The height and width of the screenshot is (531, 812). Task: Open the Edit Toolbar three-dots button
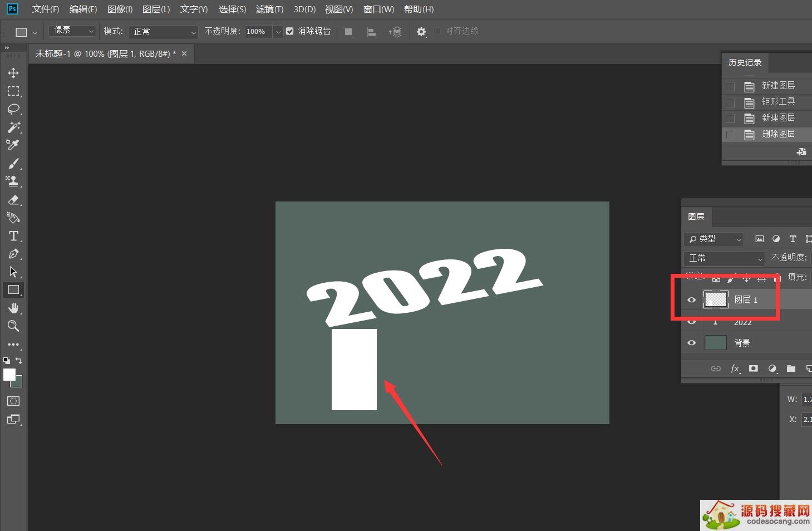[13, 345]
